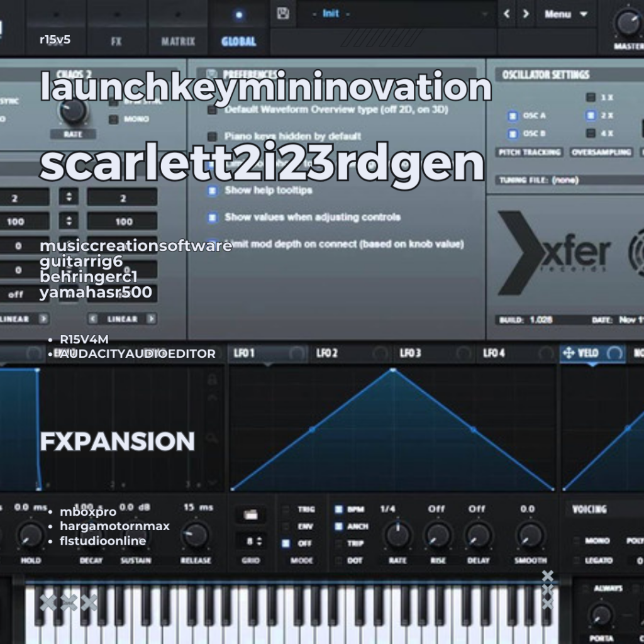Toggle OSC B oversampling checkbox
The image size is (644, 644).
[x=513, y=134]
